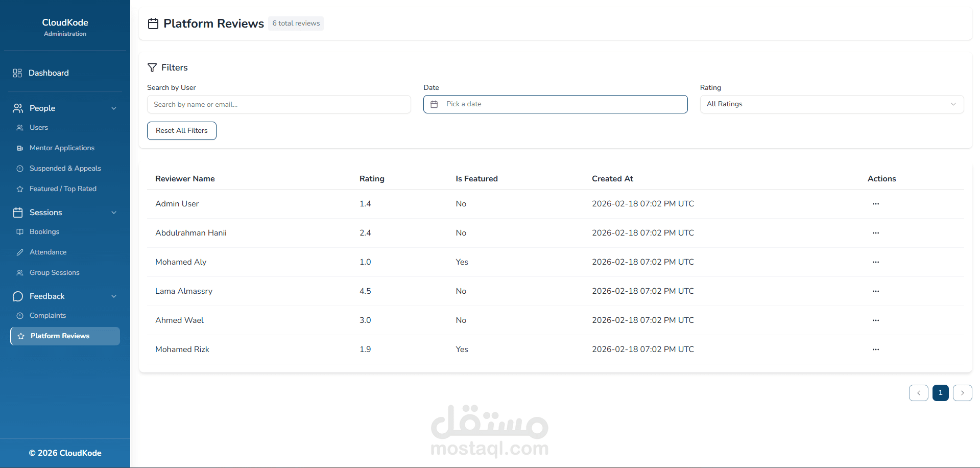The height and width of the screenshot is (468, 980).
Task: Click the Sessions calendar icon
Action: click(x=18, y=213)
